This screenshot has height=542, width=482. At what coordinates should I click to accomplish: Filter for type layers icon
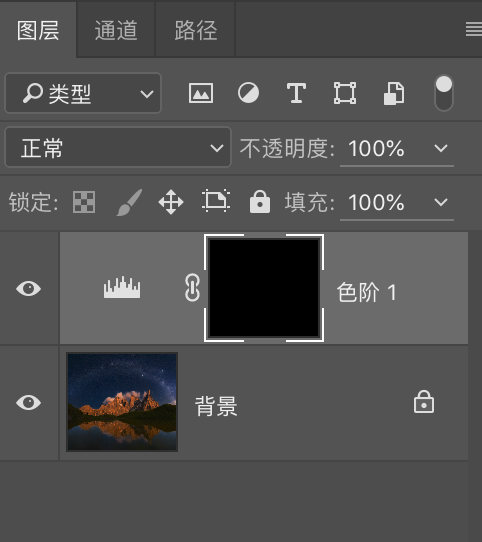[296, 93]
